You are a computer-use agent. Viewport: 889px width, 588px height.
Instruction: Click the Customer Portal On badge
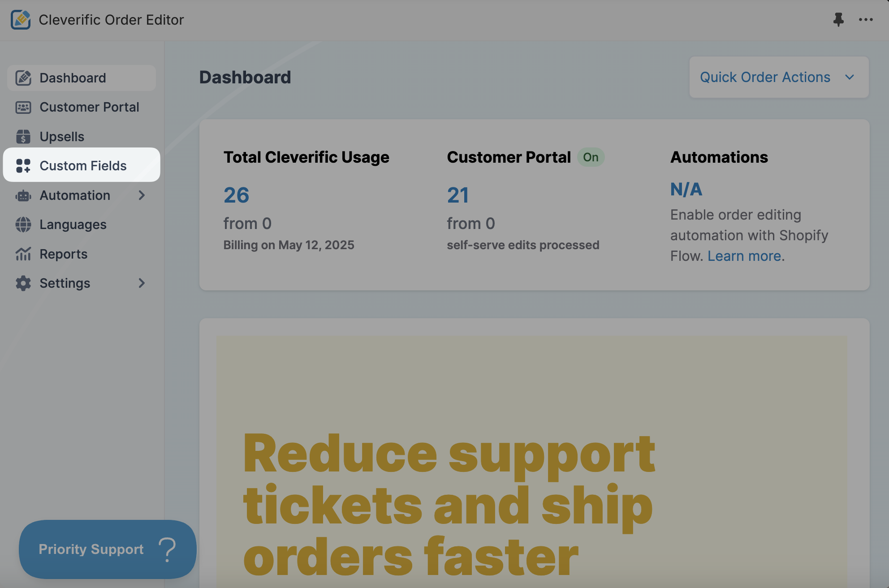tap(591, 157)
